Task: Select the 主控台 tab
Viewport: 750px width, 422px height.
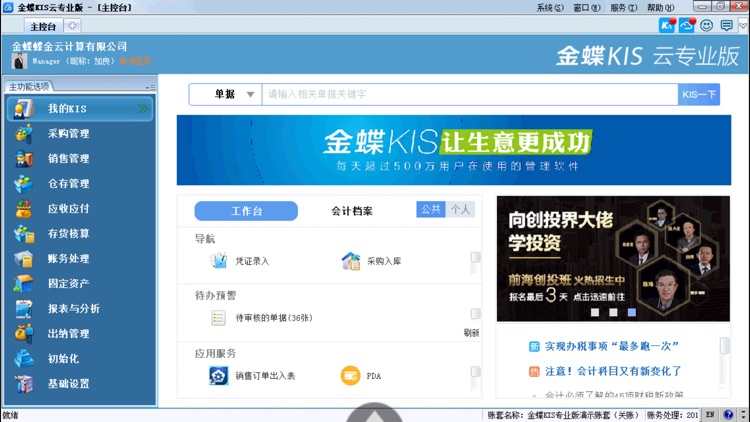Action: (x=43, y=26)
